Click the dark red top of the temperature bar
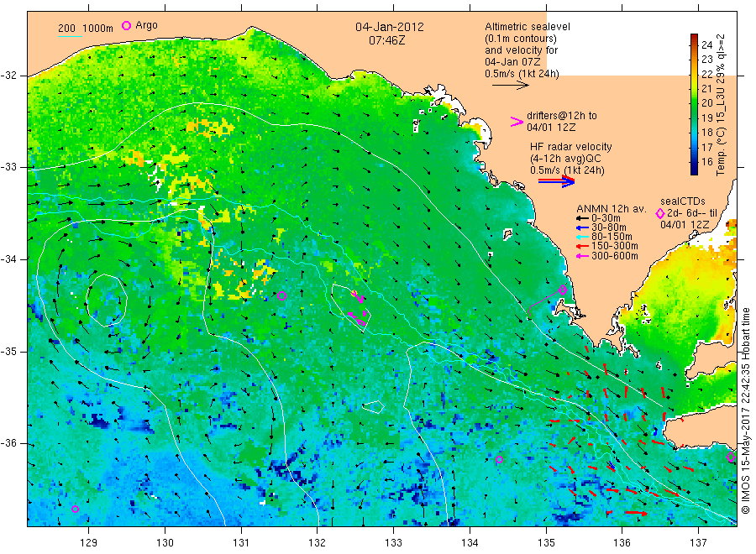This screenshot has width=756, height=554. 694,38
